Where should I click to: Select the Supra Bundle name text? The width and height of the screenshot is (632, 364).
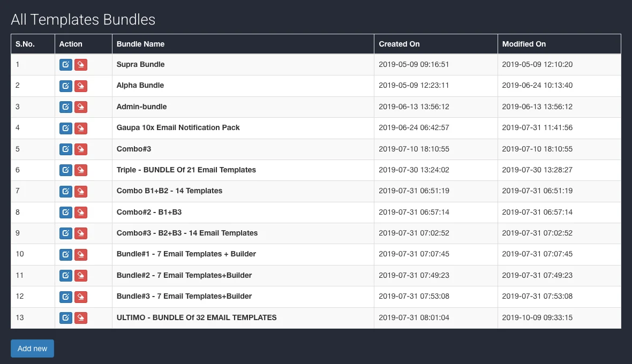[140, 64]
